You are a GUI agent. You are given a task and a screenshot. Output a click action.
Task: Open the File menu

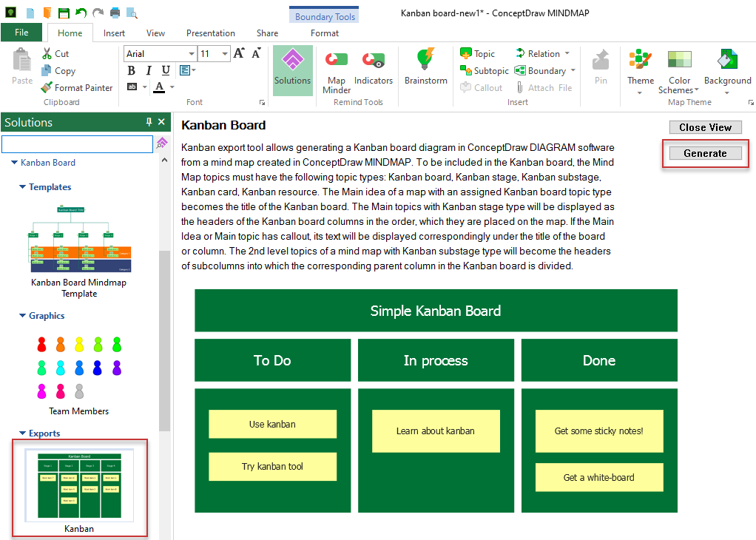pyautogui.click(x=21, y=33)
